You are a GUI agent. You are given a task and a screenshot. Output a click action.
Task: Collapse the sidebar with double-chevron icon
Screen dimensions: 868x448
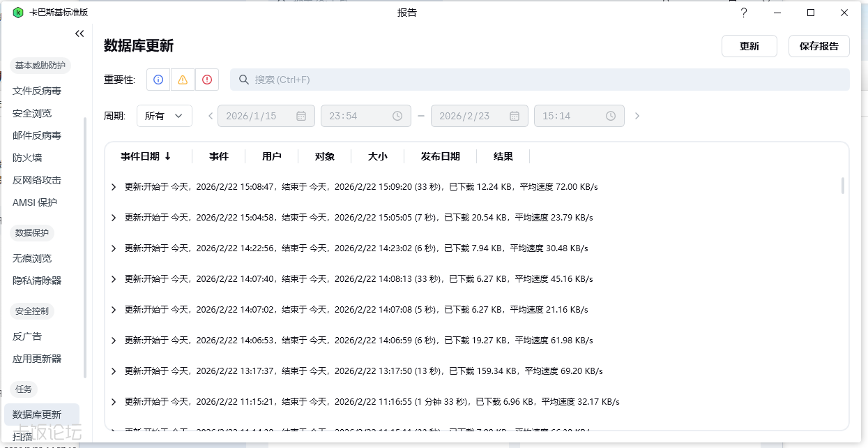tap(79, 33)
